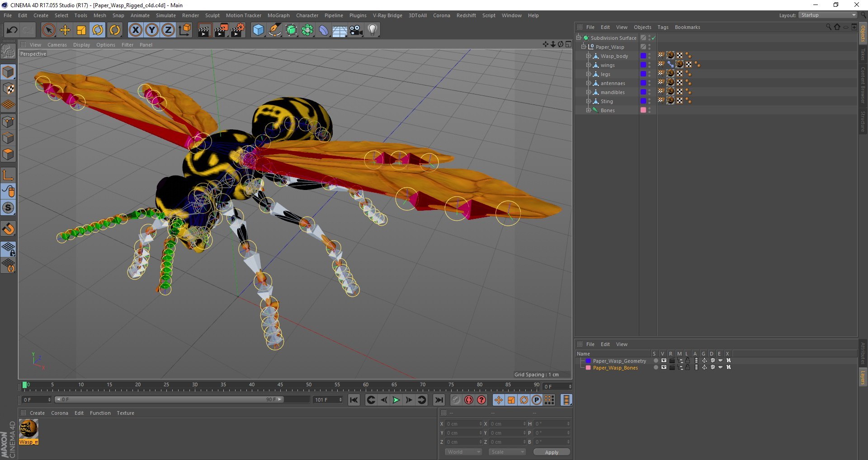The image size is (868, 460).
Task: Open the Character menu
Action: (x=307, y=15)
